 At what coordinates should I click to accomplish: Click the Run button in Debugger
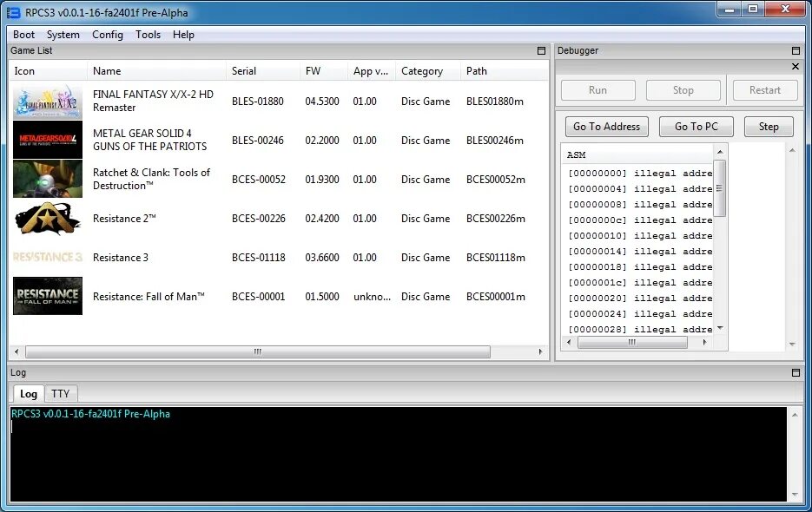[x=598, y=90]
